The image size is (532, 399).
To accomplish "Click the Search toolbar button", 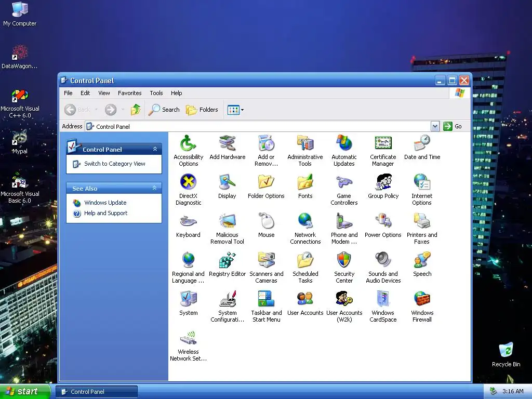I will coord(164,110).
